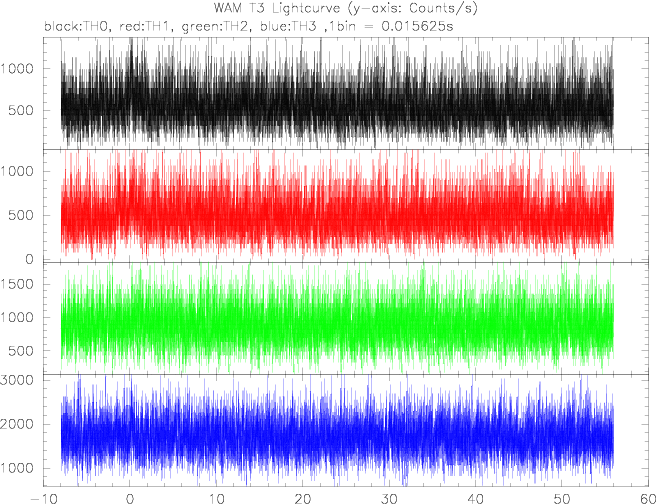This screenshot has height=504, width=657.
Task: Click y-axis label 3000 in blue panel
Action: (18, 380)
